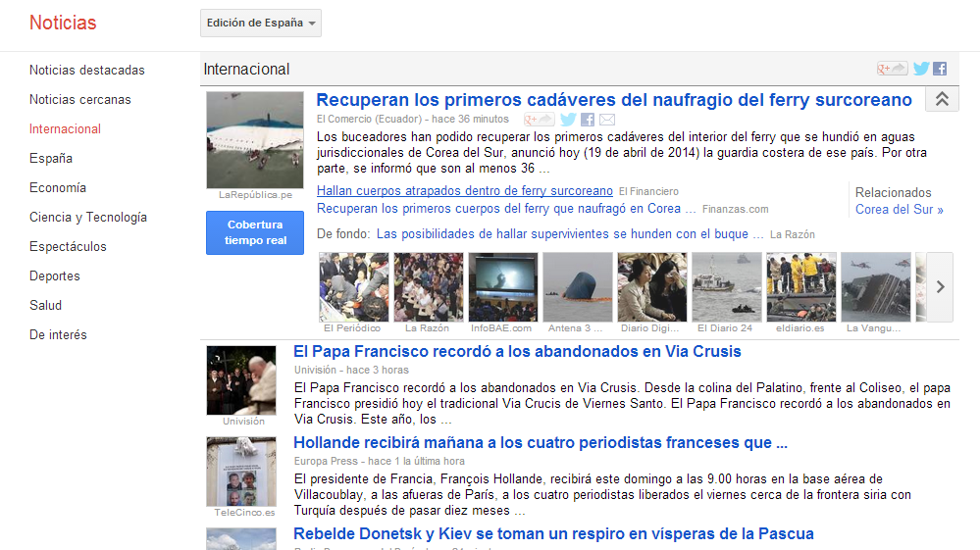
Task: Click Cobertura tiempo real button
Action: click(x=255, y=232)
